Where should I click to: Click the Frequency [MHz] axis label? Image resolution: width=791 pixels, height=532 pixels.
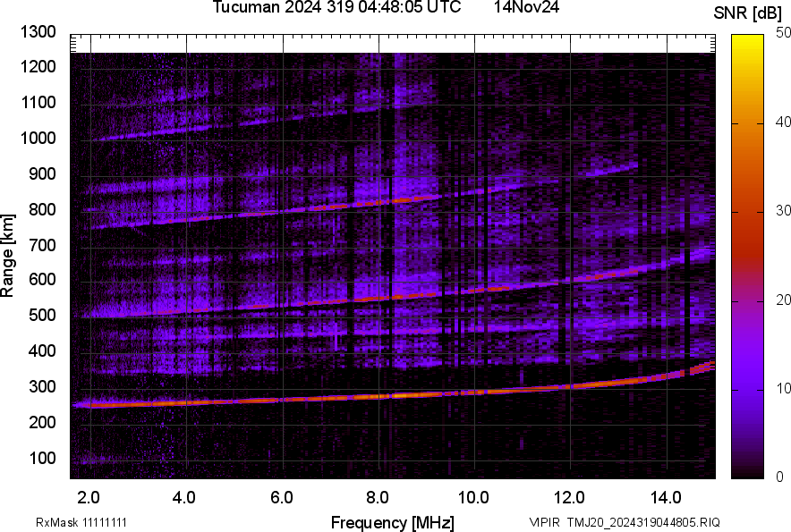[392, 522]
